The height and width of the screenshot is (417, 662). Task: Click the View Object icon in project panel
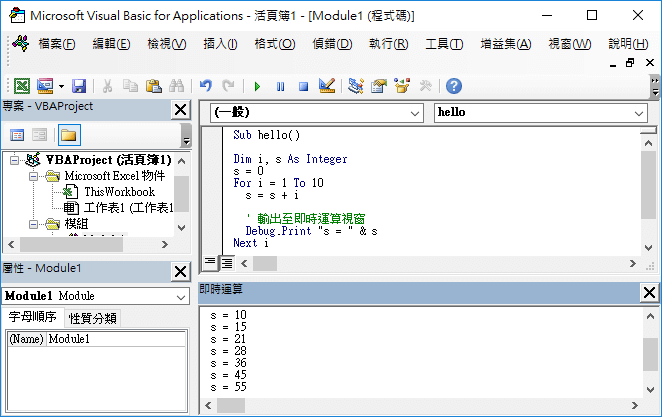[40, 135]
